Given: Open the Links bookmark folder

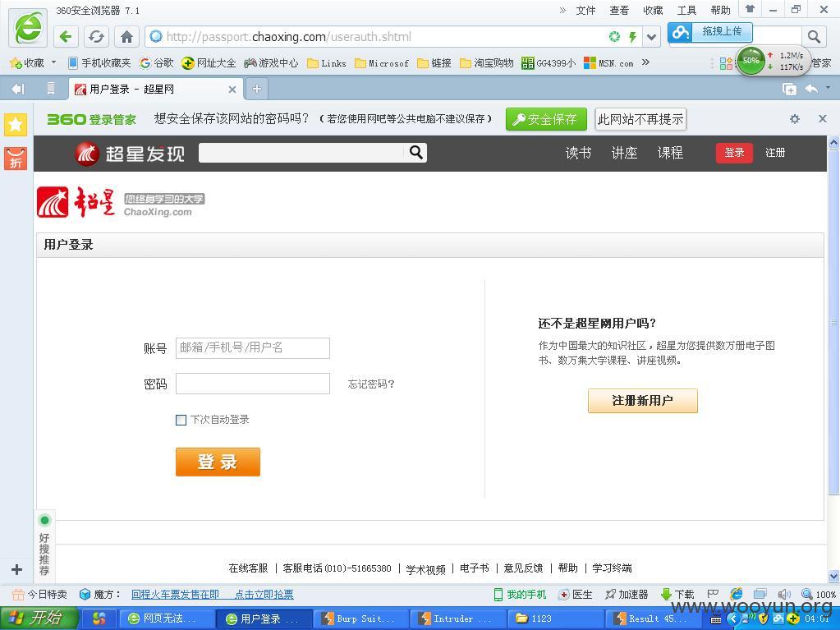Looking at the screenshot, I should 327,63.
